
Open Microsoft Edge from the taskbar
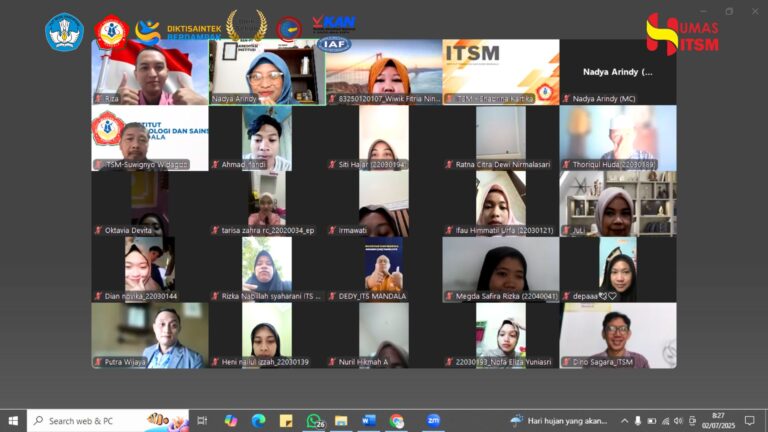tap(258, 421)
